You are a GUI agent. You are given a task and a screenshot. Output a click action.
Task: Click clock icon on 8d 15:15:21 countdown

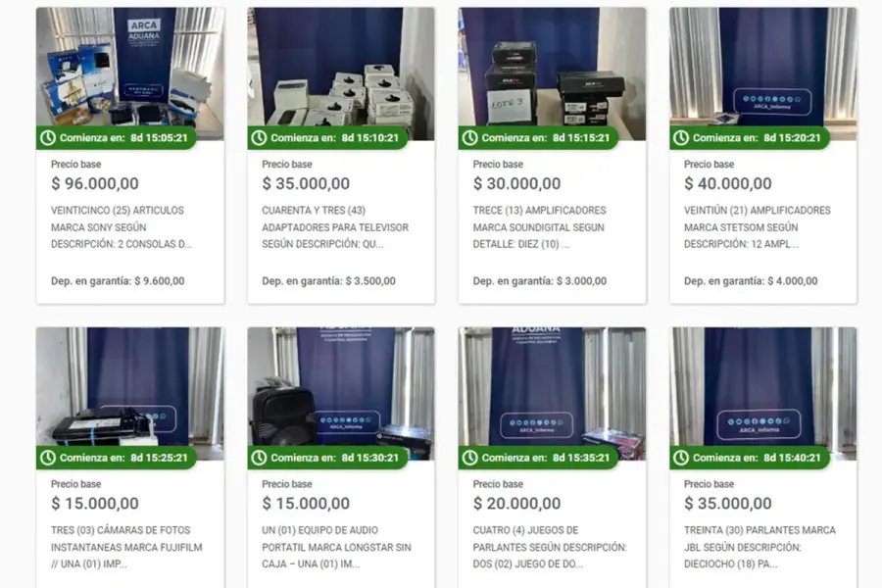pyautogui.click(x=469, y=138)
